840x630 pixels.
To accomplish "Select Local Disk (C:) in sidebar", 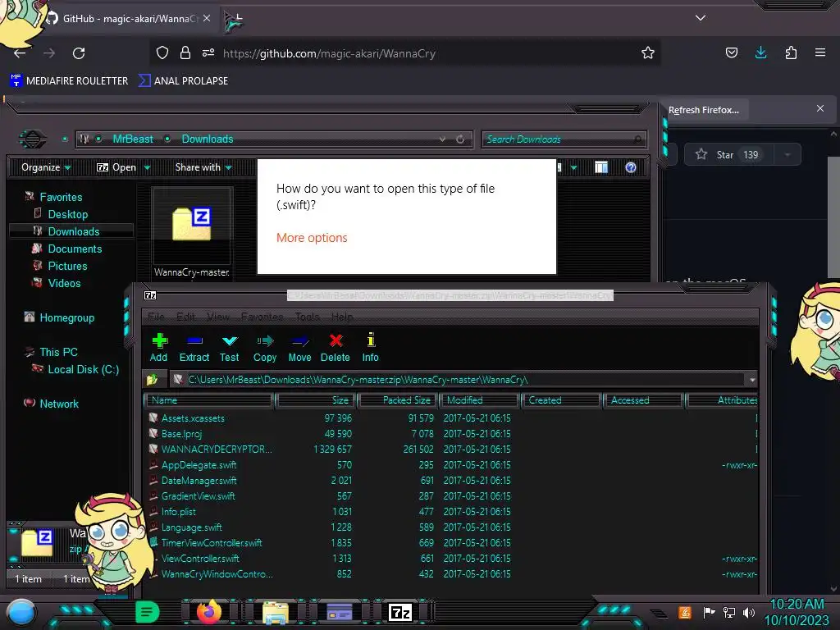I will click(x=83, y=369).
